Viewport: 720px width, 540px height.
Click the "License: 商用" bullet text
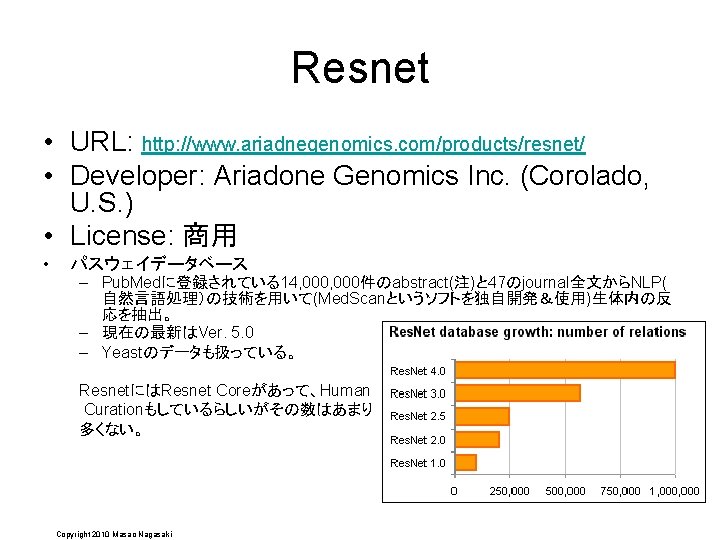tap(153, 235)
